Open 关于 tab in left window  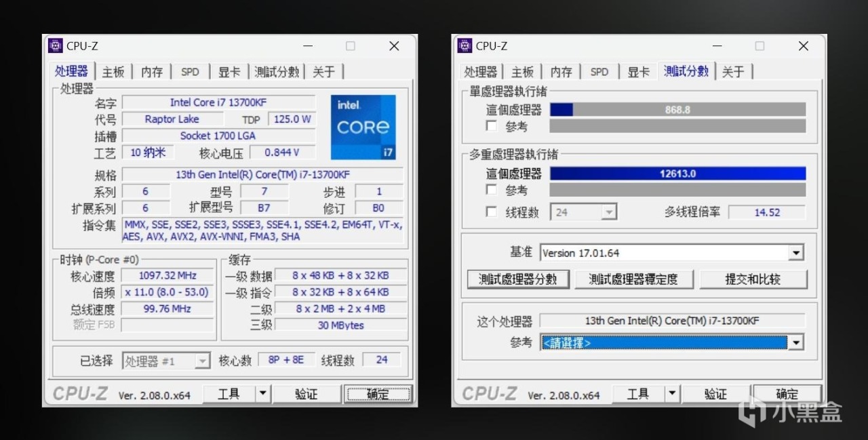(323, 72)
